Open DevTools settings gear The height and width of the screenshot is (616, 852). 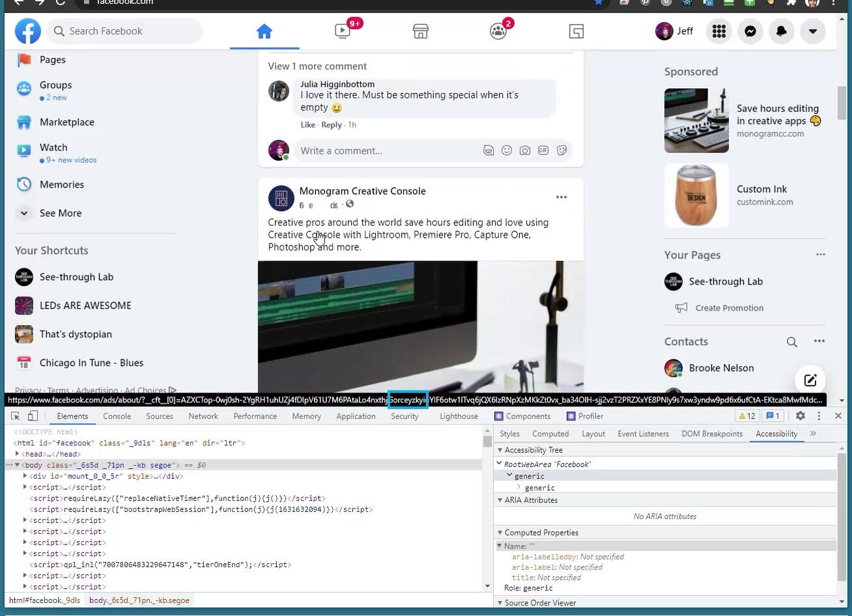pos(801,416)
